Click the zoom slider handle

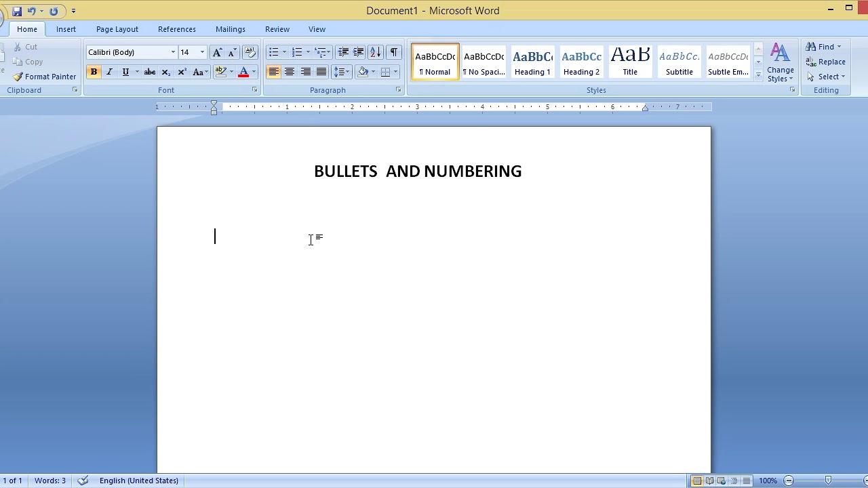tap(828, 481)
